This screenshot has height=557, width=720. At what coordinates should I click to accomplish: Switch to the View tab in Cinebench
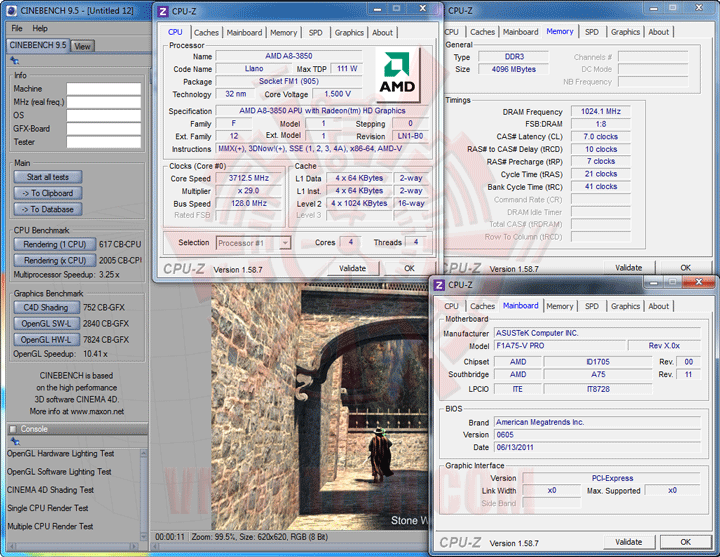point(82,46)
